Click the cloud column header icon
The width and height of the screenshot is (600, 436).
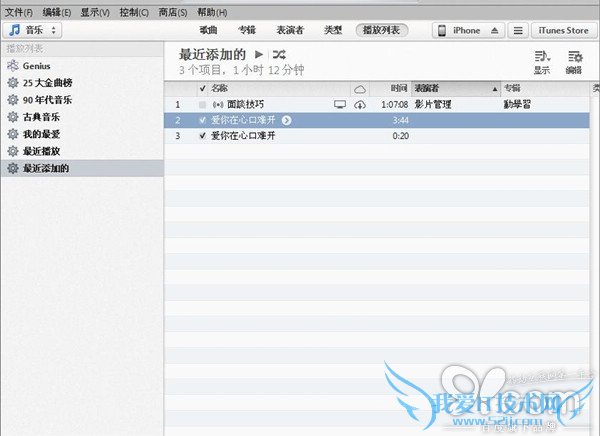[x=360, y=89]
